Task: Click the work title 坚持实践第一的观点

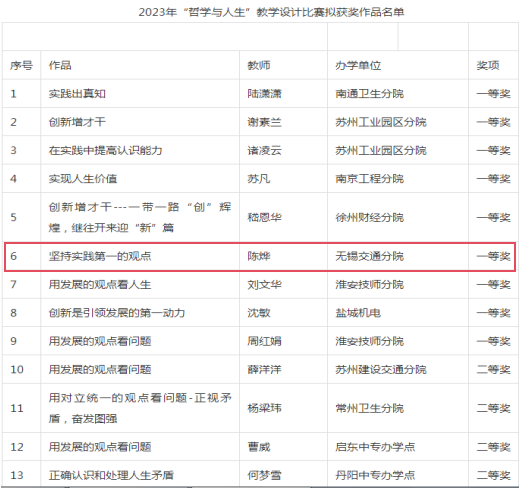Action: click(100, 256)
